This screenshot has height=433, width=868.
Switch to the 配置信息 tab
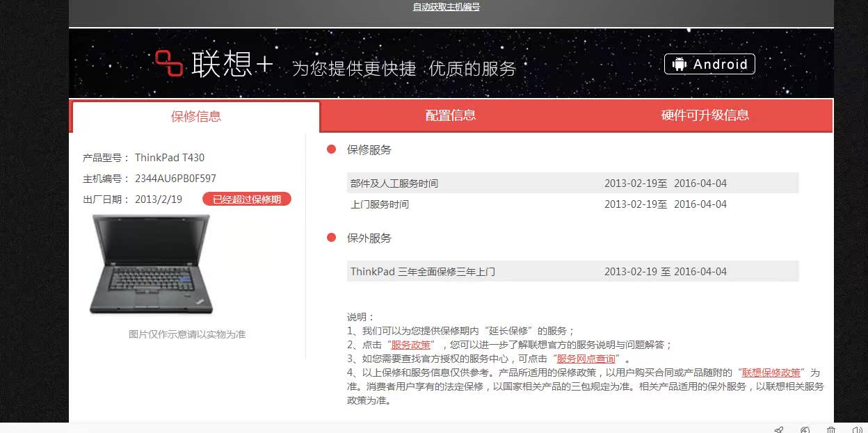point(451,115)
